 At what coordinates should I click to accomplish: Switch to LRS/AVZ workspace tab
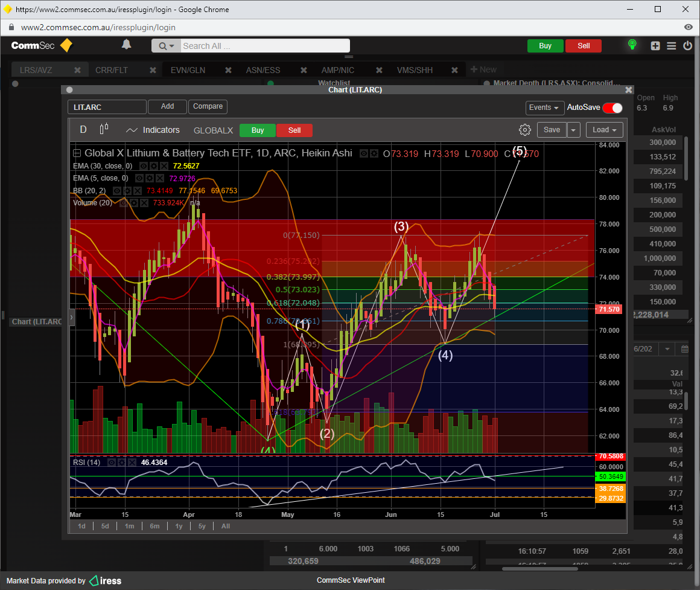point(36,70)
